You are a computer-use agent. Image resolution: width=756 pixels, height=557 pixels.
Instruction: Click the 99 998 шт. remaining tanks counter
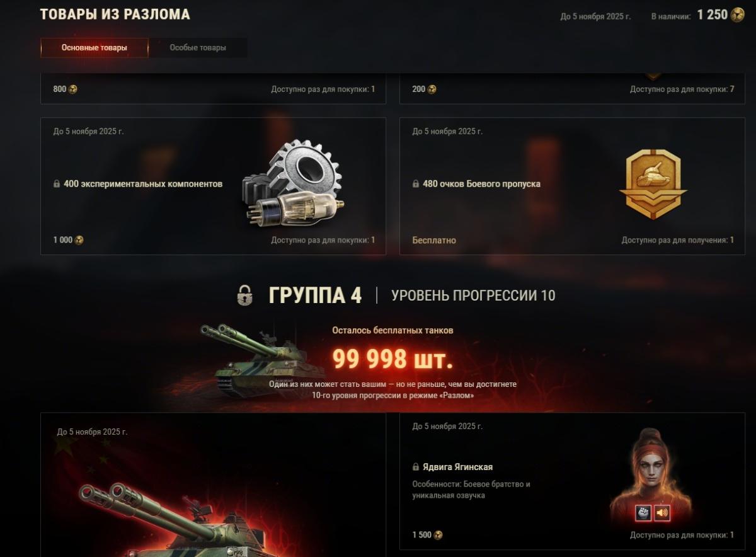click(x=392, y=359)
